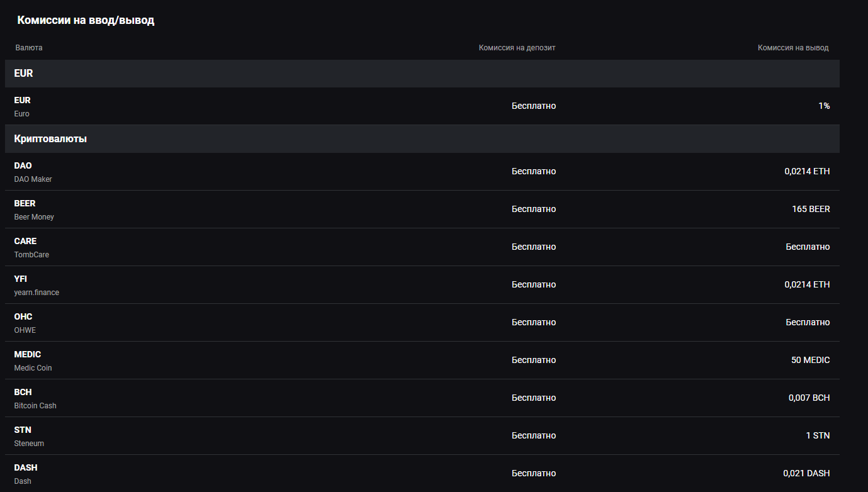This screenshot has width=868, height=492.
Task: Click the '50 MEDIC' withdrawal fee
Action: point(811,360)
